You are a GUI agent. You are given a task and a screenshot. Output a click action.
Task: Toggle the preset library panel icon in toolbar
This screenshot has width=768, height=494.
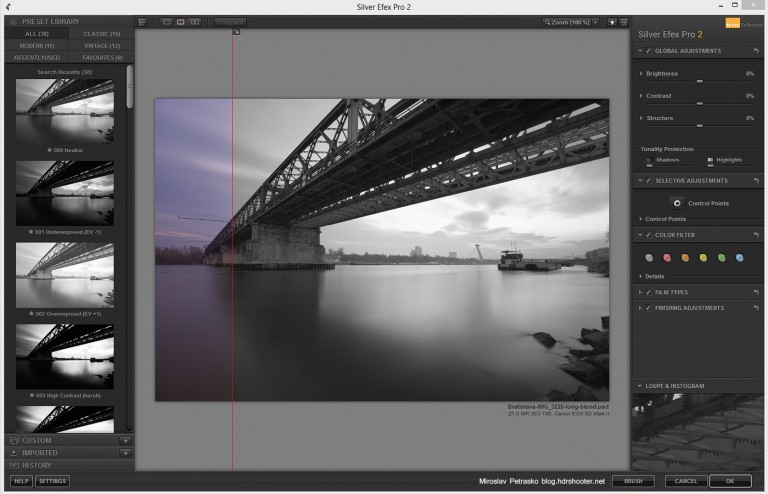[x=142, y=22]
